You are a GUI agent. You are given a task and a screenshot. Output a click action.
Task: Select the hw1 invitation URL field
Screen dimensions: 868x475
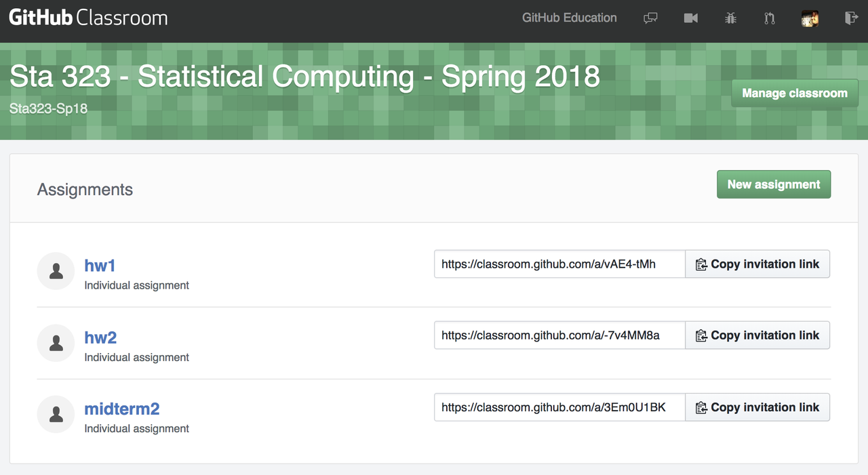click(x=559, y=264)
